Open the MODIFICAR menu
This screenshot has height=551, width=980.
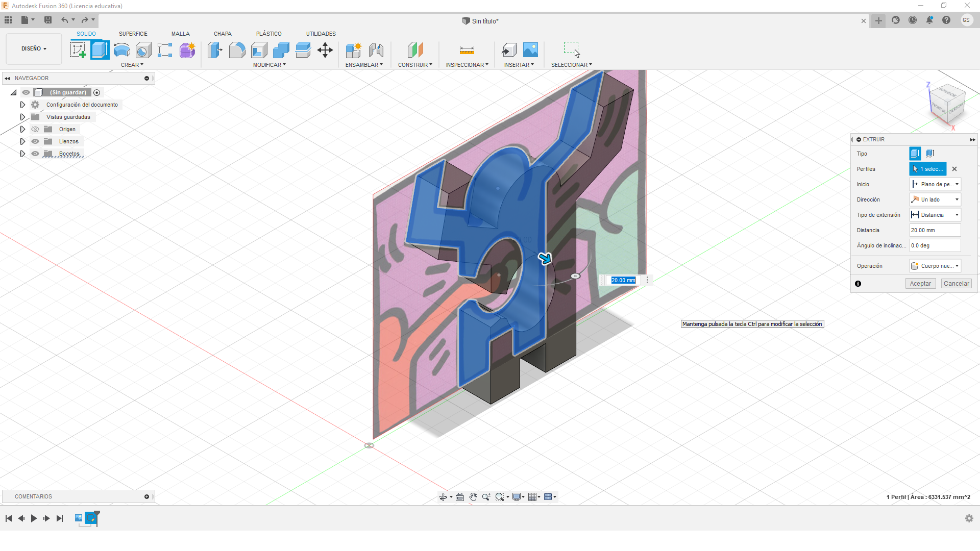(x=269, y=65)
